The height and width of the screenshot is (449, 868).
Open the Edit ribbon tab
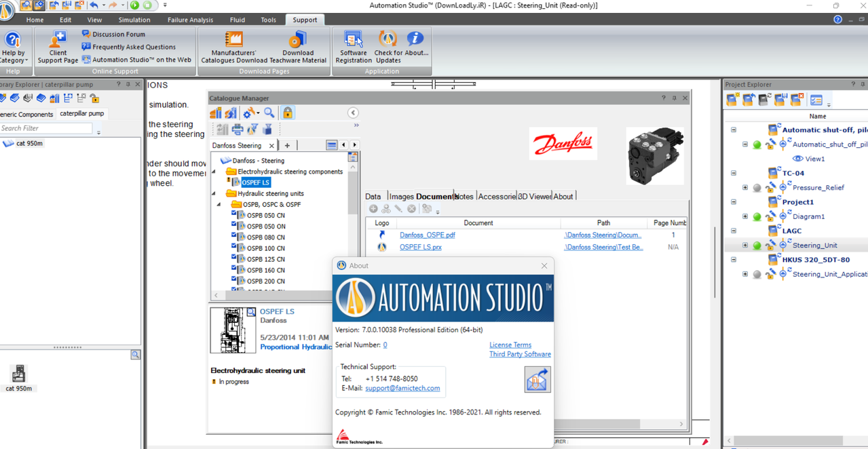click(x=65, y=20)
